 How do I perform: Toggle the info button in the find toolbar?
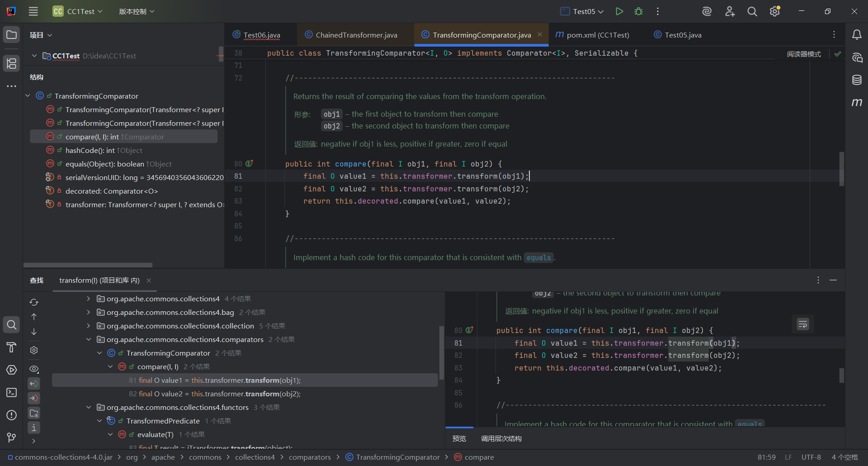click(x=34, y=428)
